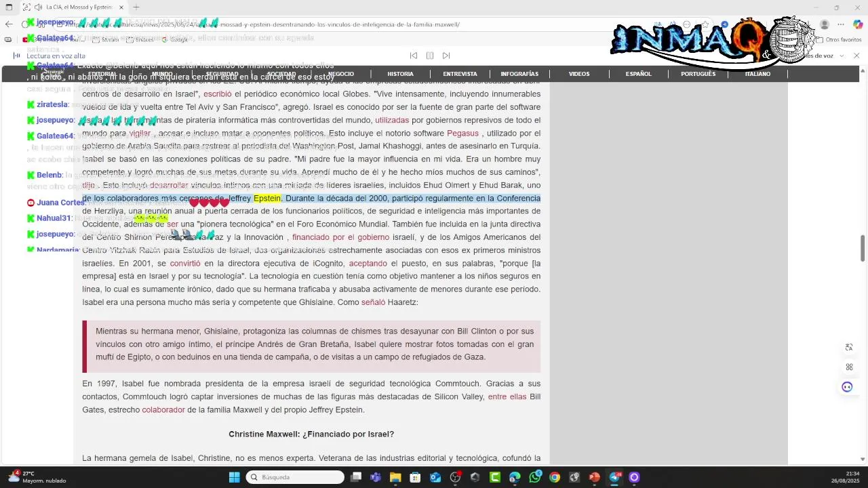Image resolution: width=868 pixels, height=488 pixels.
Task: Open the 'financiado por el gobierno' link
Action: [x=340, y=237]
